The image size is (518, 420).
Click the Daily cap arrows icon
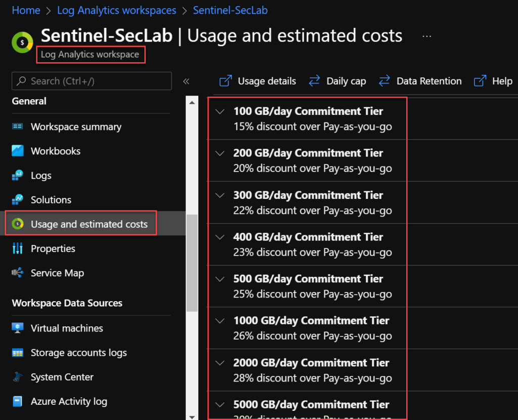click(314, 80)
